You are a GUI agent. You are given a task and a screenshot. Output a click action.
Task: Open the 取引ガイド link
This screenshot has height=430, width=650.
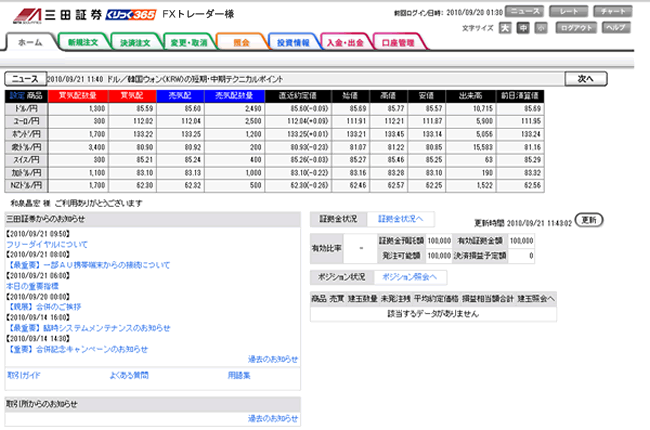[24, 375]
